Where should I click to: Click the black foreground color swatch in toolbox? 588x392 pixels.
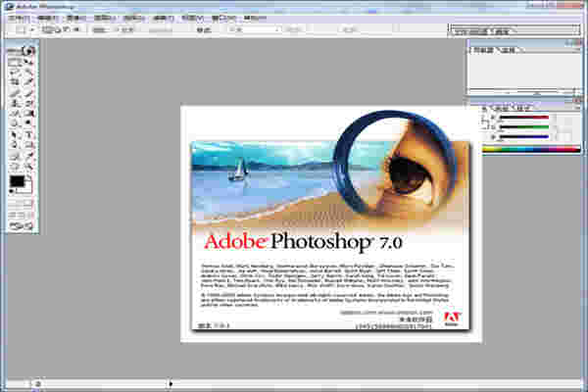pos(17,181)
